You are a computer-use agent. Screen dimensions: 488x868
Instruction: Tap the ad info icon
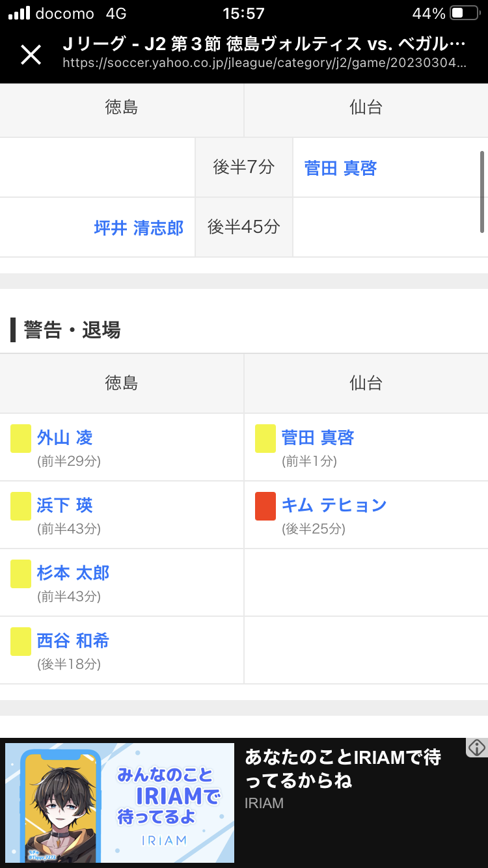(x=477, y=748)
